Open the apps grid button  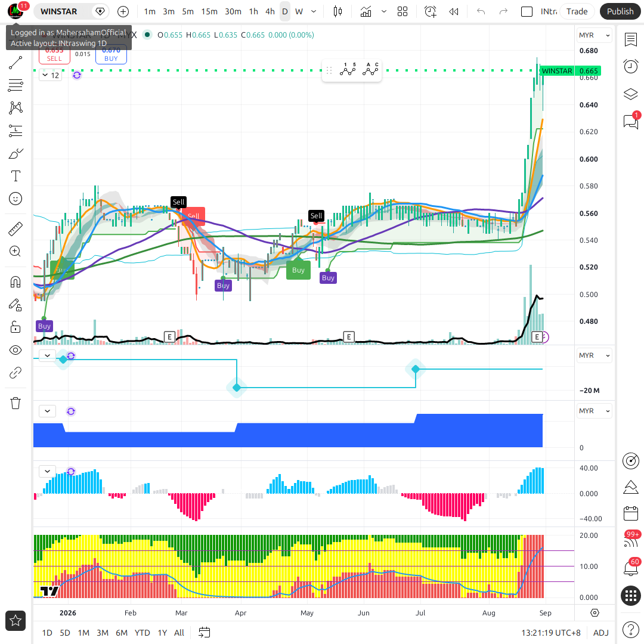tap(631, 596)
